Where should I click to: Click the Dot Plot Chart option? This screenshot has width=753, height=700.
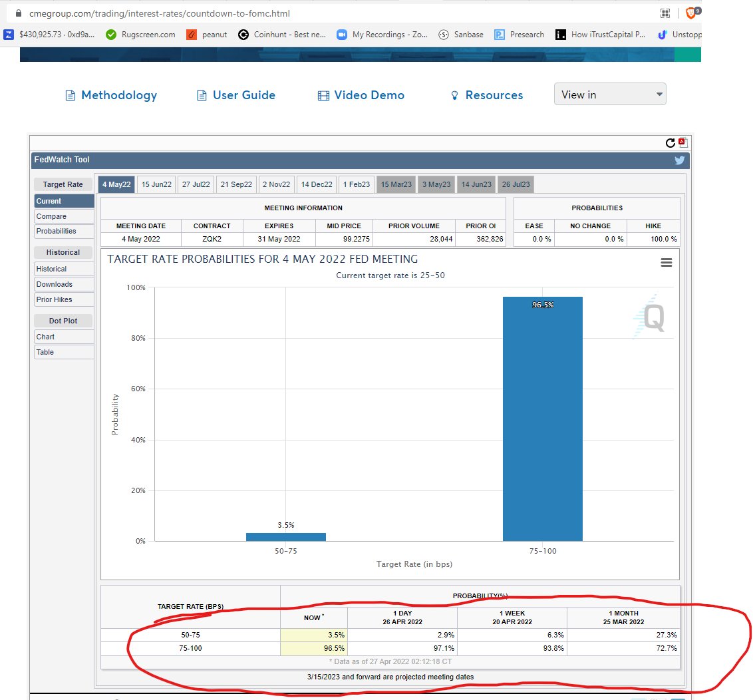click(x=64, y=337)
